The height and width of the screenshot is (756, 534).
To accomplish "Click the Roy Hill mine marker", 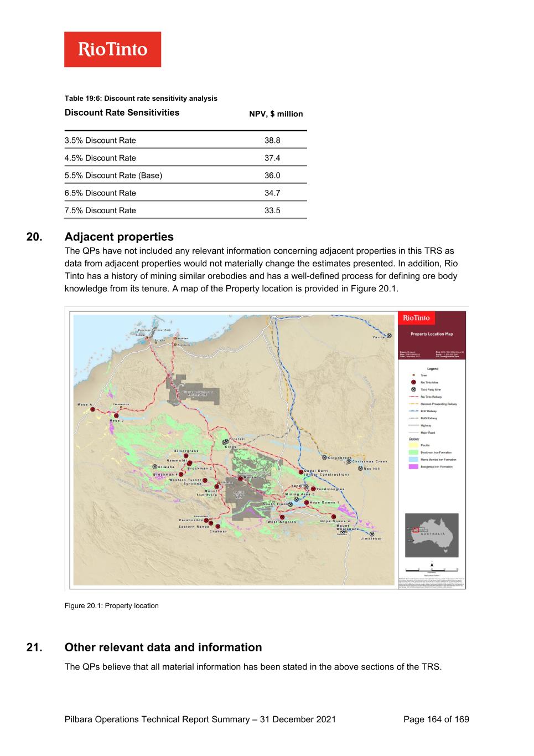I will pyautogui.click(x=360, y=469).
